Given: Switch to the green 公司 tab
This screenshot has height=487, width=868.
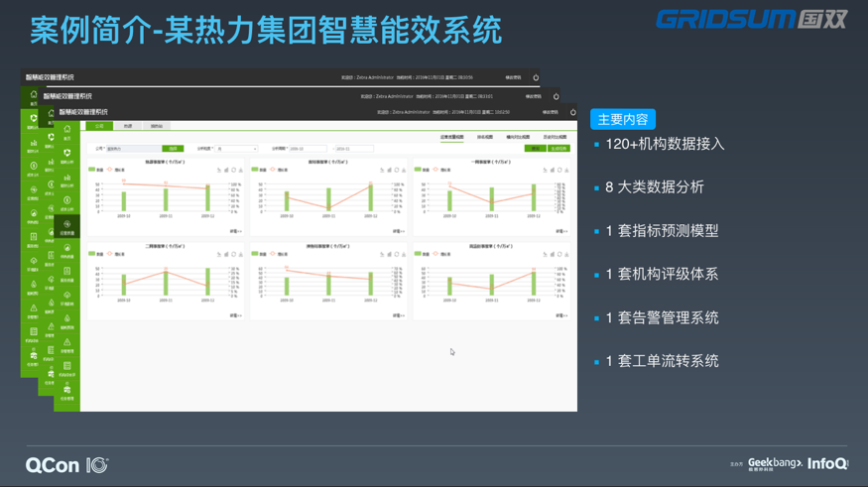Looking at the screenshot, I should point(99,126).
